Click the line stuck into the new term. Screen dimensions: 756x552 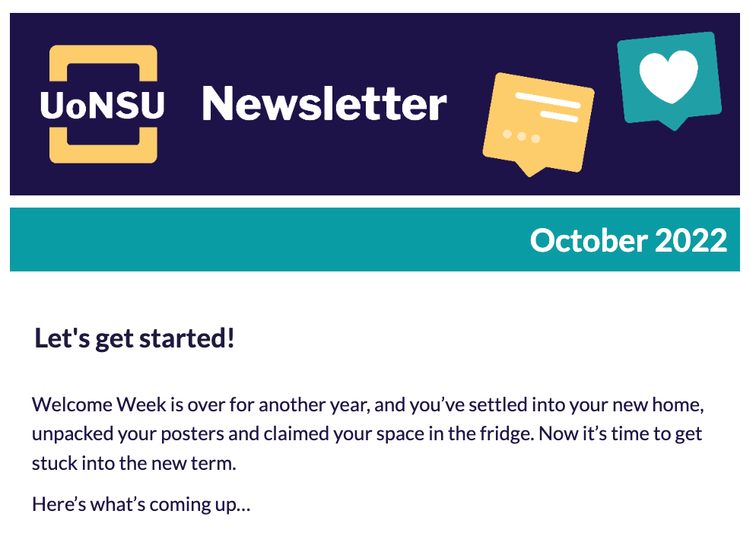[134, 463]
